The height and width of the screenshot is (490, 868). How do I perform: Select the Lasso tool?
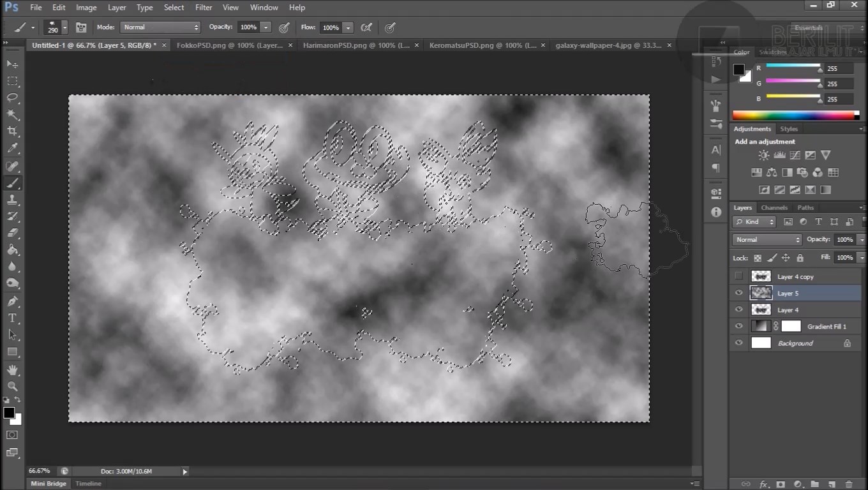click(x=12, y=98)
